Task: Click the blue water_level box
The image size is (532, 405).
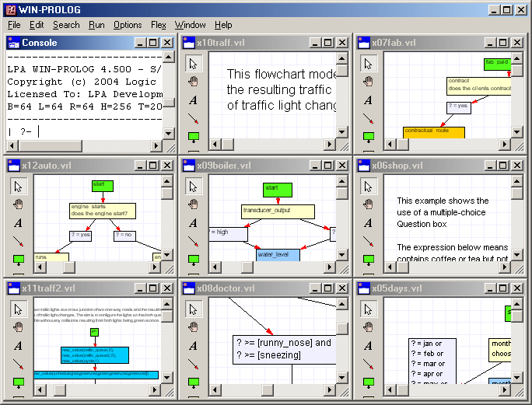Action: 278,255
